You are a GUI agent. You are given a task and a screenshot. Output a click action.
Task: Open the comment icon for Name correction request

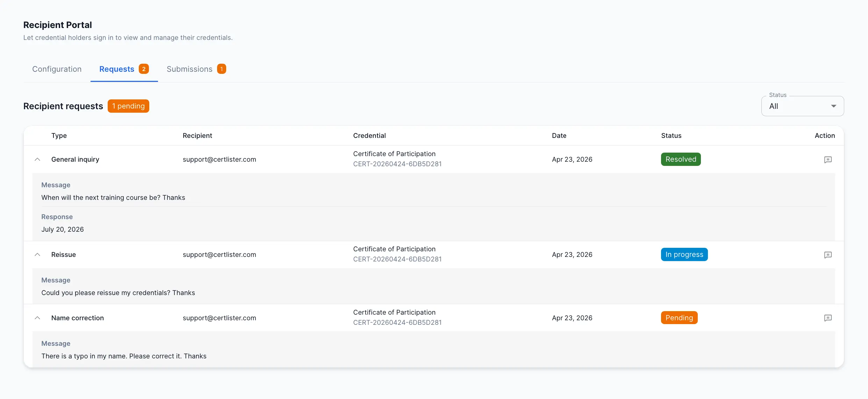pos(828,318)
